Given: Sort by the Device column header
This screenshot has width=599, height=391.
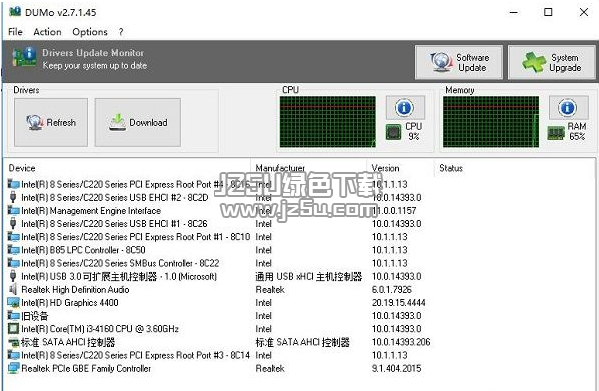Looking at the screenshot, I should point(22,168).
